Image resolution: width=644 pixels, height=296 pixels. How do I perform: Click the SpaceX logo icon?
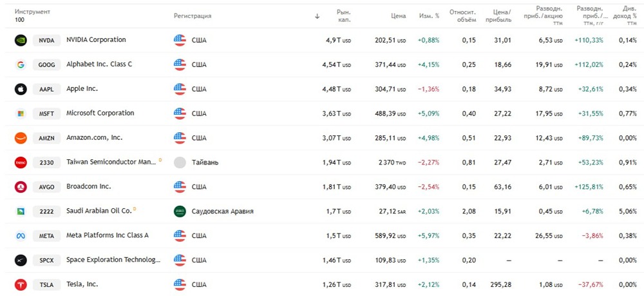[x=21, y=261]
